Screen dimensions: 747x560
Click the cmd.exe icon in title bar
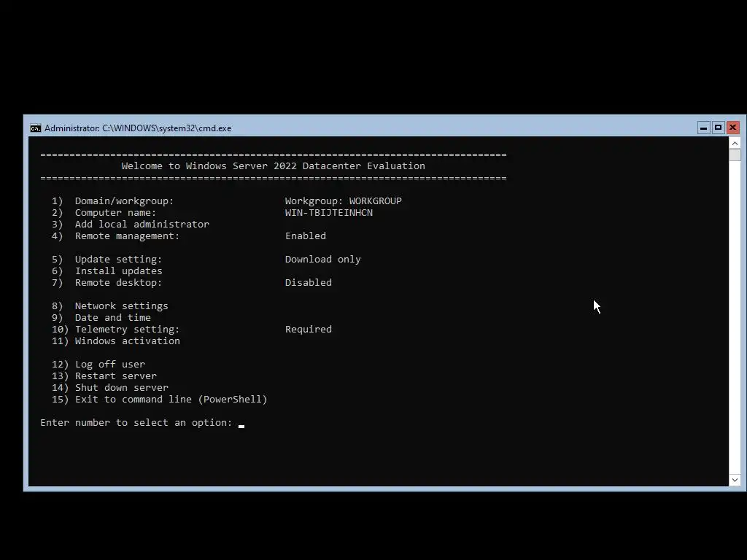pyautogui.click(x=35, y=128)
